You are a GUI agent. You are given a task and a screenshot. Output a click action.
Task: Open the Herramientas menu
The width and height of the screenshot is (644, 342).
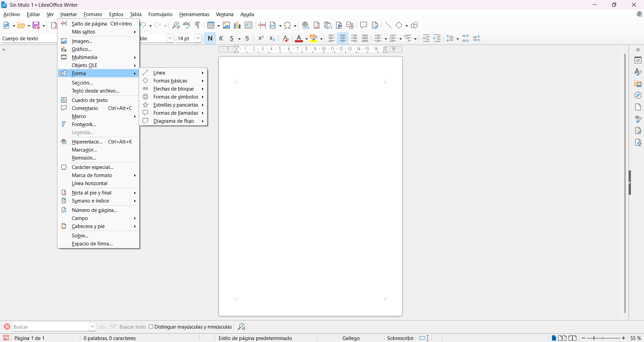pos(194,14)
